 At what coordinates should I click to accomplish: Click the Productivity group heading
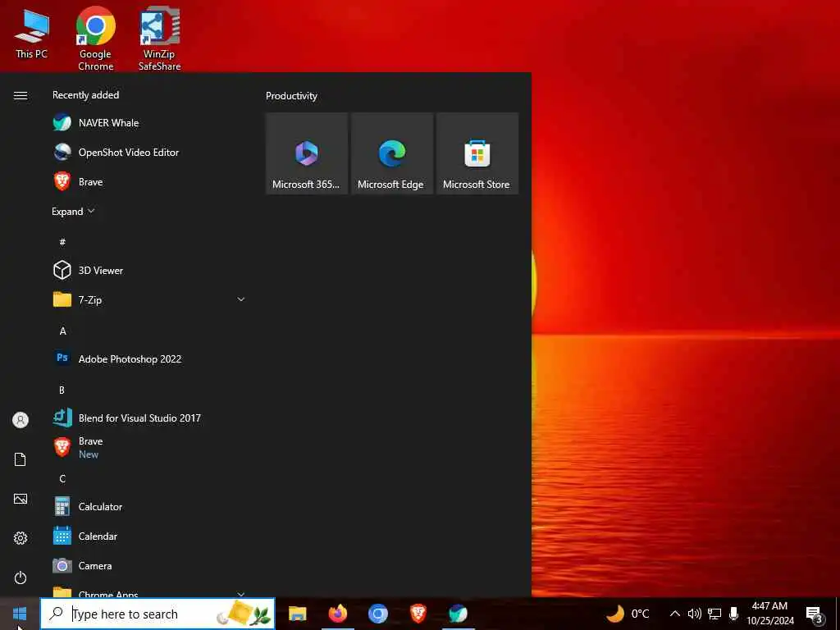tap(291, 96)
